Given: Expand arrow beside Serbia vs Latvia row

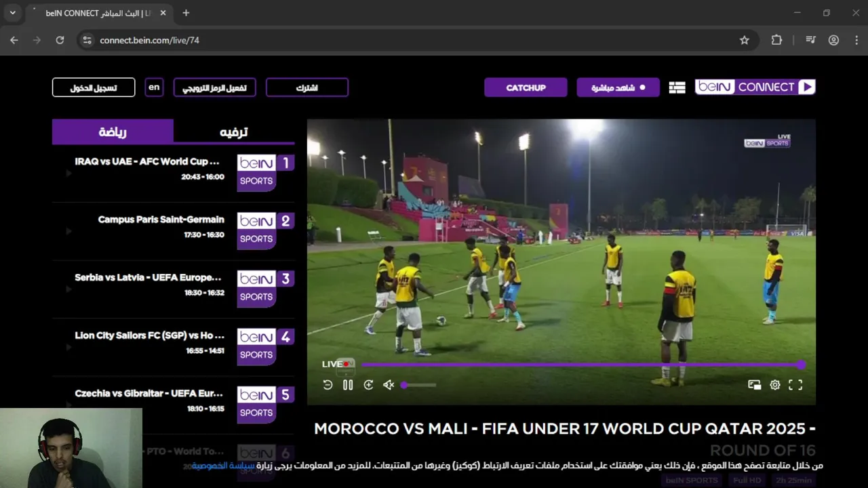Looking at the screenshot, I should click(68, 289).
